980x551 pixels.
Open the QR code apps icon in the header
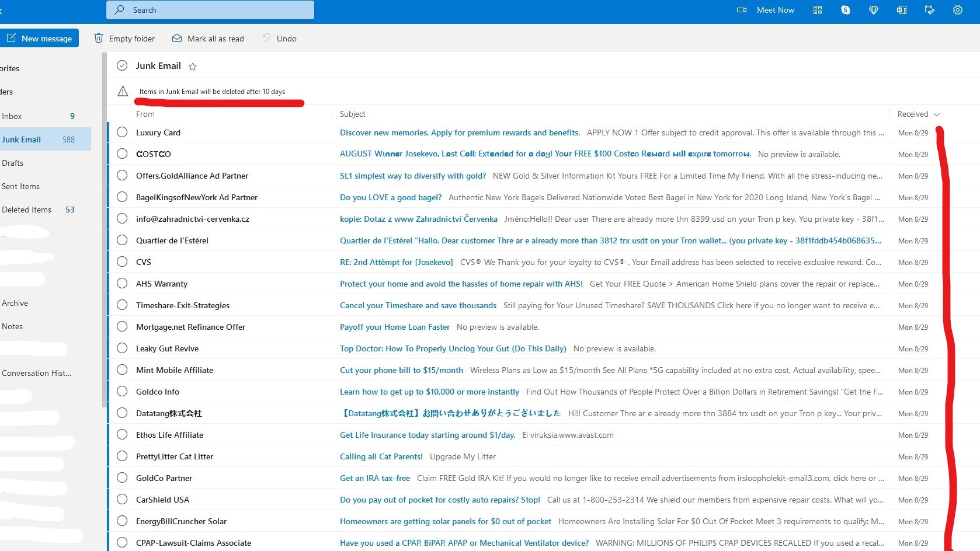click(x=818, y=10)
